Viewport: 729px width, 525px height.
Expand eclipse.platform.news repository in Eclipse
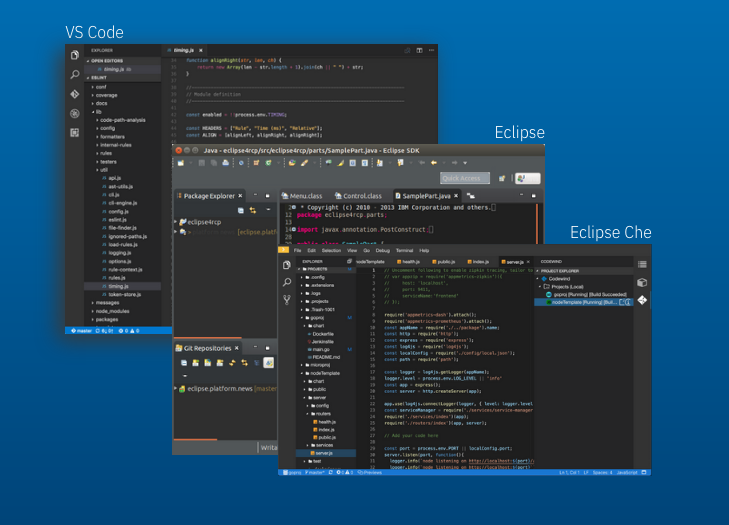176,388
